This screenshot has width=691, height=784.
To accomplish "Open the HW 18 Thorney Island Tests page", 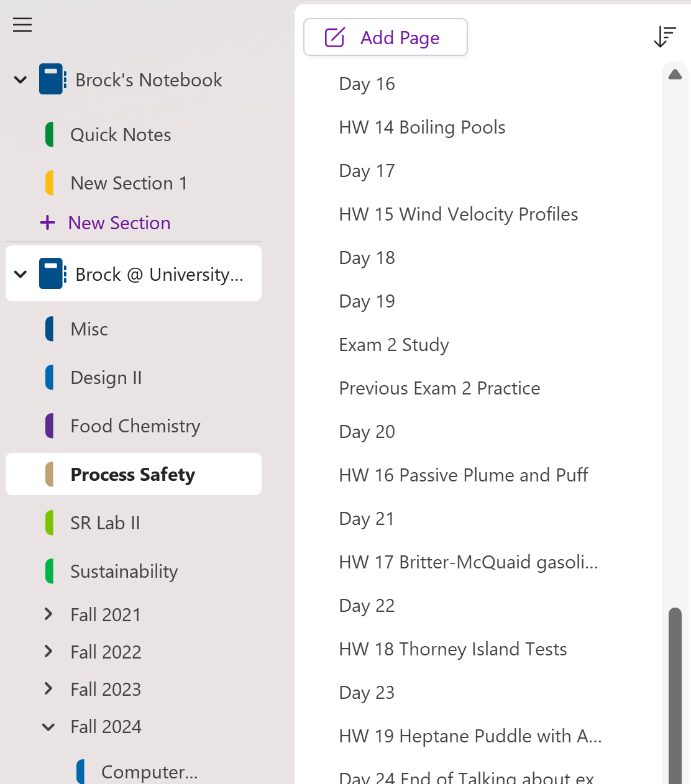I will click(453, 649).
